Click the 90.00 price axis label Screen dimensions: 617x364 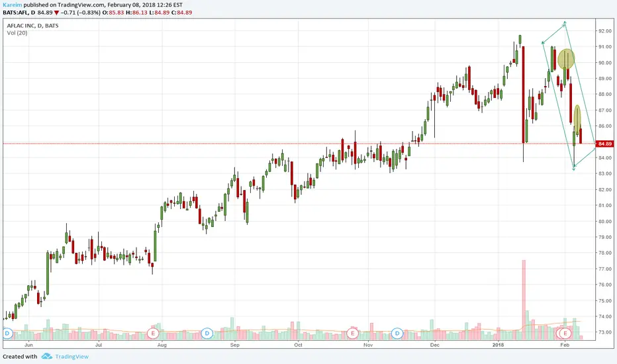[x=605, y=63]
